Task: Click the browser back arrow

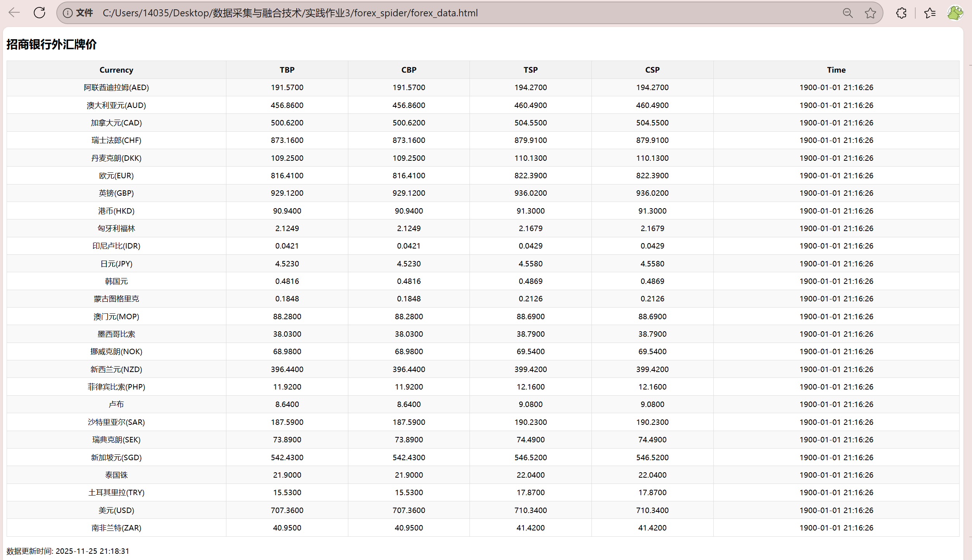Action: (14, 13)
